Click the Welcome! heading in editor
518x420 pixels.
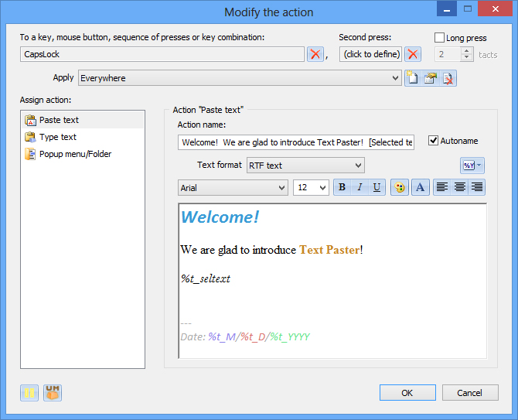click(220, 217)
